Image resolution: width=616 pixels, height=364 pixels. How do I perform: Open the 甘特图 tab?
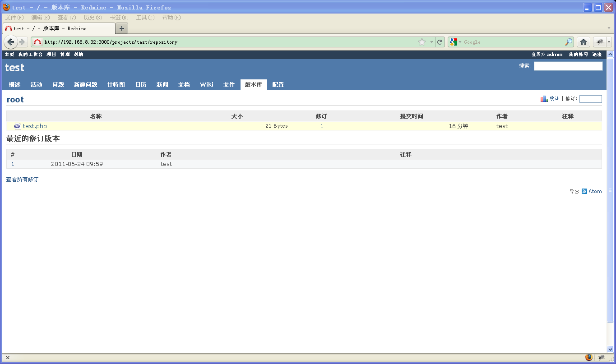pos(116,85)
